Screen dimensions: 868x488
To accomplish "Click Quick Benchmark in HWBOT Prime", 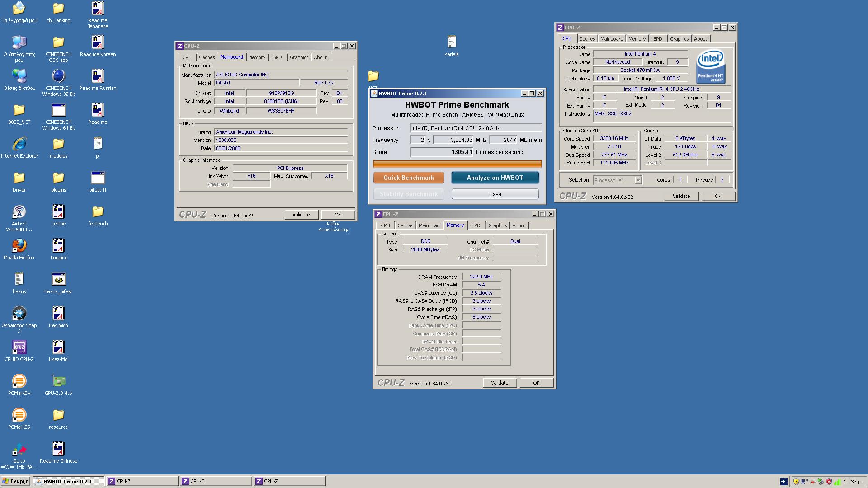I will click(x=409, y=178).
